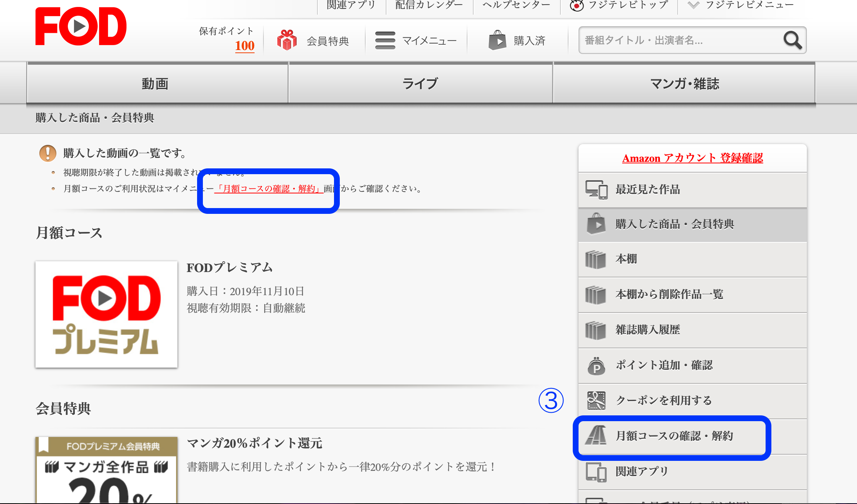Click the FODプレミアム course title
Viewport: 857px width, 504px height.
229,267
